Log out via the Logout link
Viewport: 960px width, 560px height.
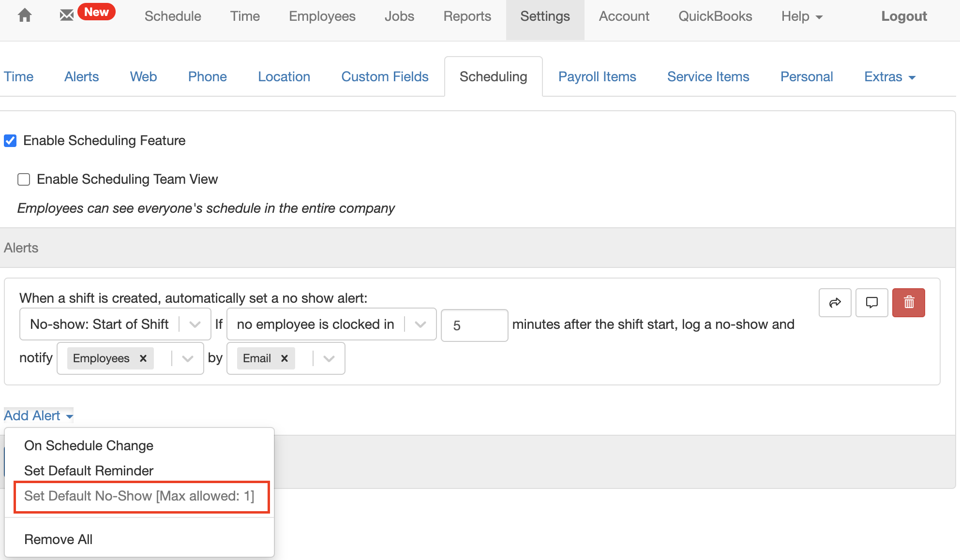click(x=904, y=16)
